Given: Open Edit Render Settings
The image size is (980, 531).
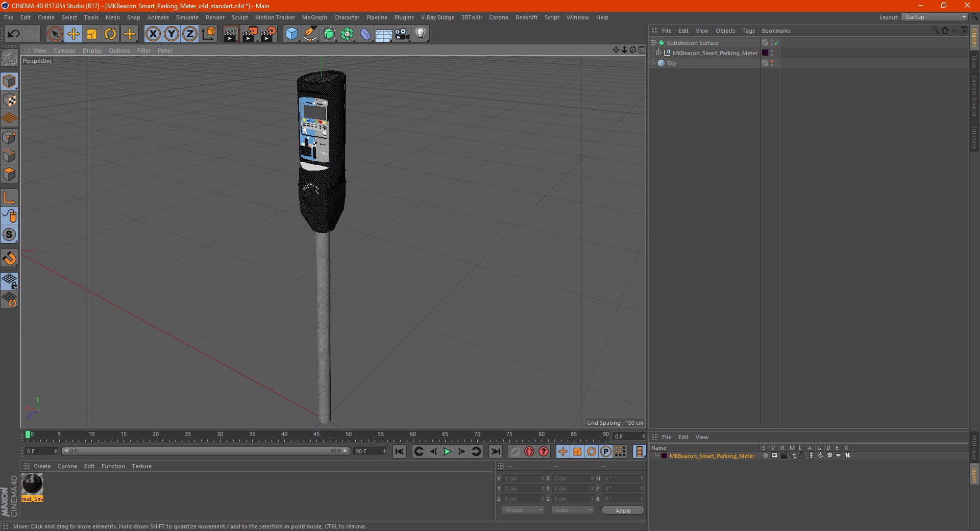Looking at the screenshot, I should point(268,34).
